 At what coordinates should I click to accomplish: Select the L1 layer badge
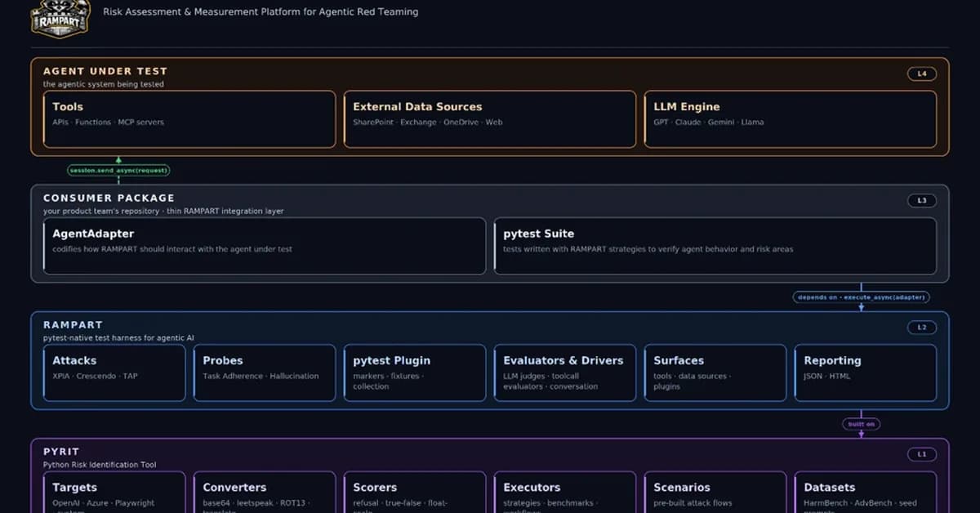922,453
